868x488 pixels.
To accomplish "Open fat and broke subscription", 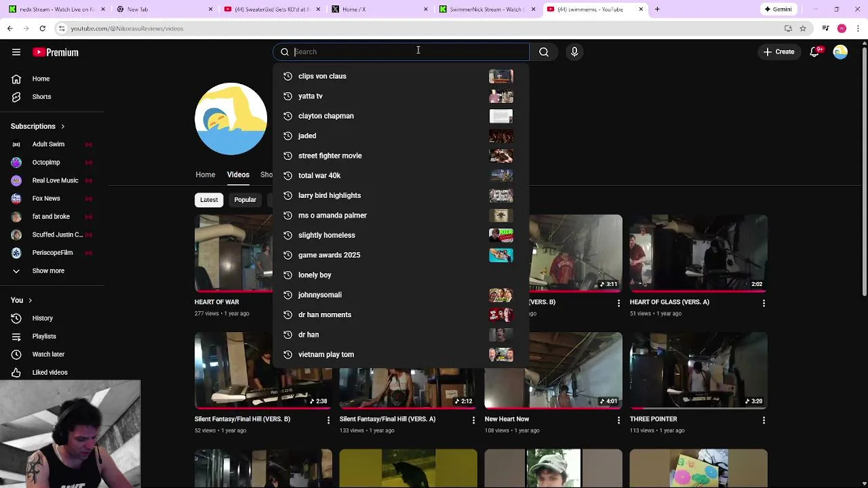I will pyautogui.click(x=52, y=216).
